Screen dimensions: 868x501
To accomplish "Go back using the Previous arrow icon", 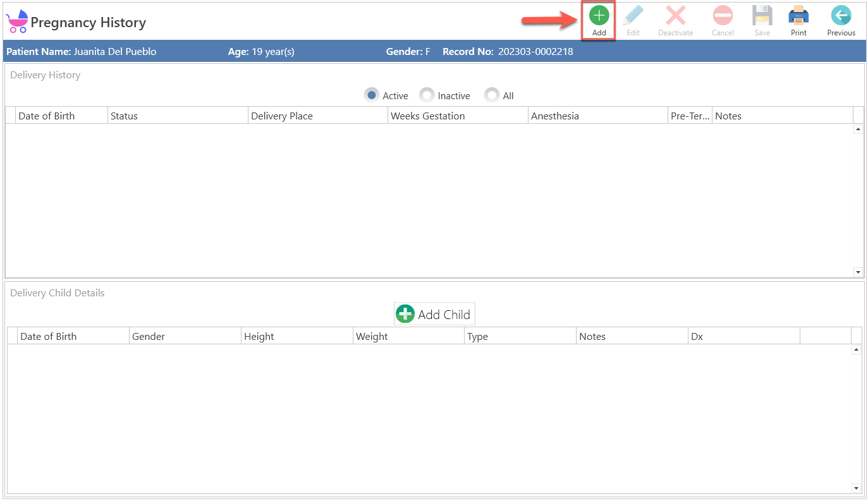I will [x=841, y=15].
